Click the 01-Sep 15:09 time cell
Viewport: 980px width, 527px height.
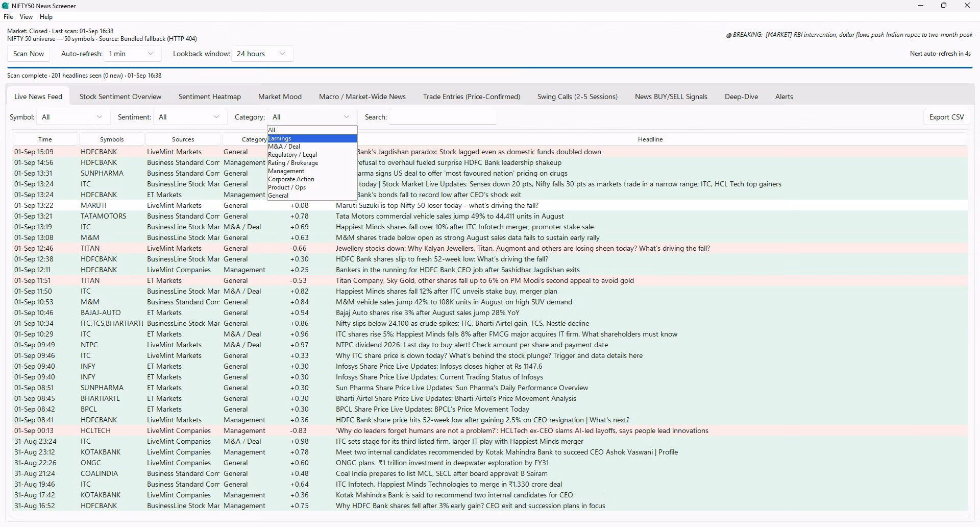pos(34,152)
